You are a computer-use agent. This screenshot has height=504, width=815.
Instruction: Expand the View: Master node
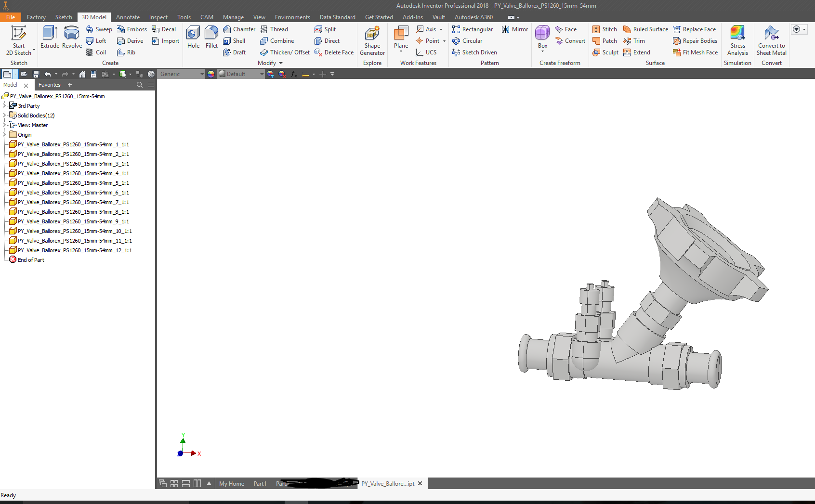[4, 125]
